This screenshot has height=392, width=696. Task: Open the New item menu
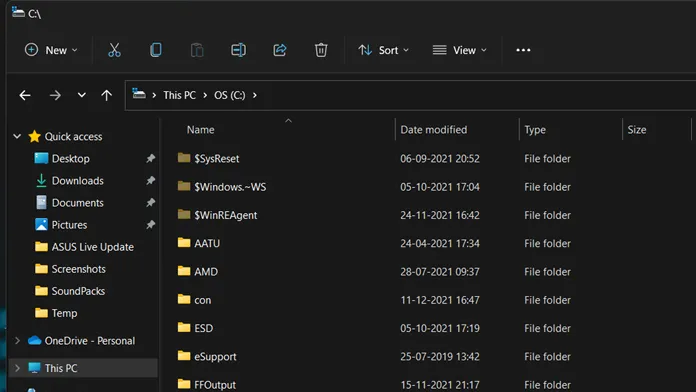(x=51, y=50)
